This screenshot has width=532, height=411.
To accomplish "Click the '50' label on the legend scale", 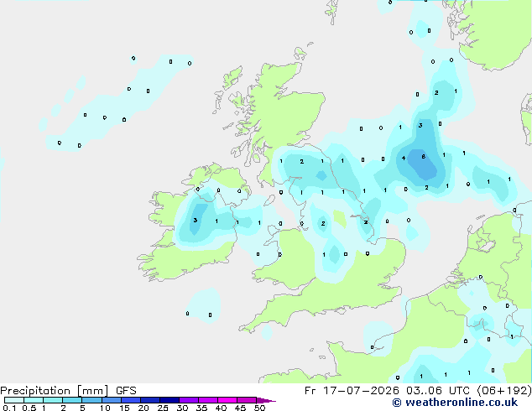I will click(x=259, y=408).
